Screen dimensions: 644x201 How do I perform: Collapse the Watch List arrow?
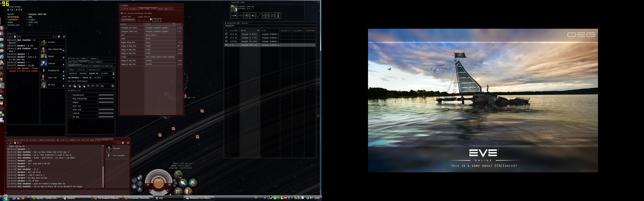69,91
